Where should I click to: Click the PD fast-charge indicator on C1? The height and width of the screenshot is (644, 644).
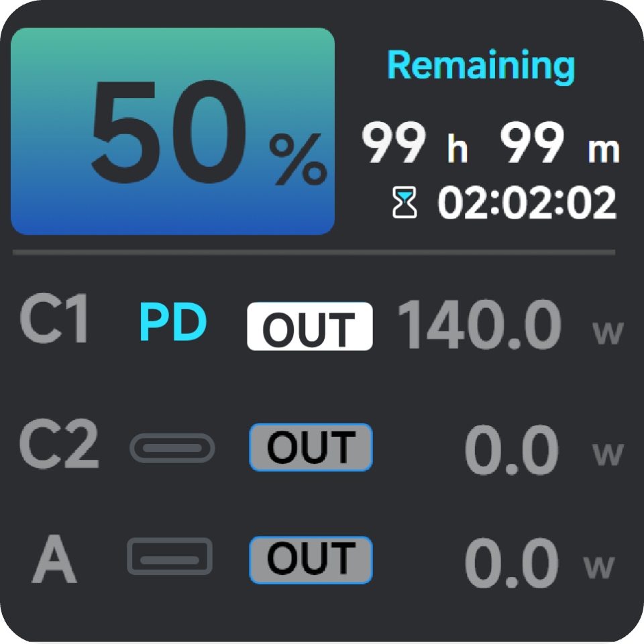(x=172, y=323)
